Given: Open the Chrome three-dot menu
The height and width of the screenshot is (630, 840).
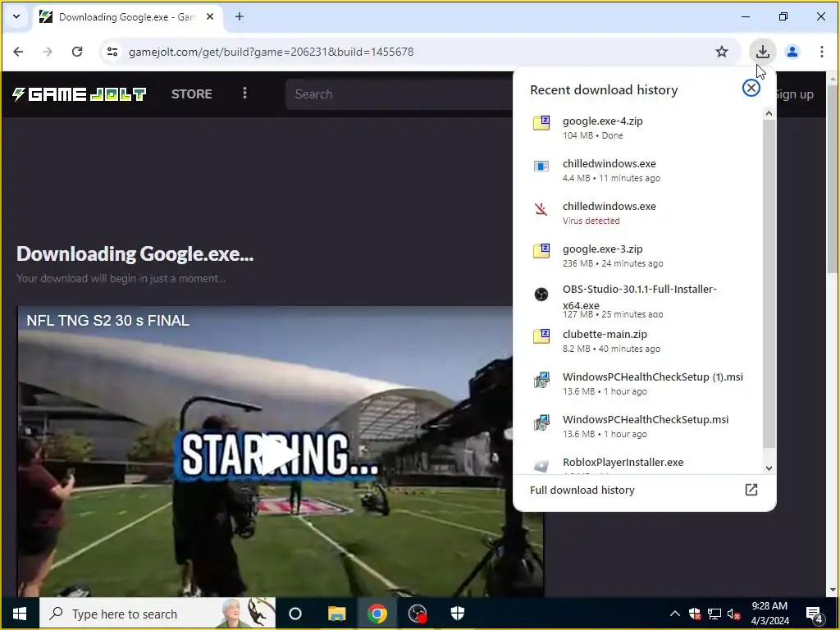Looking at the screenshot, I should tap(821, 52).
